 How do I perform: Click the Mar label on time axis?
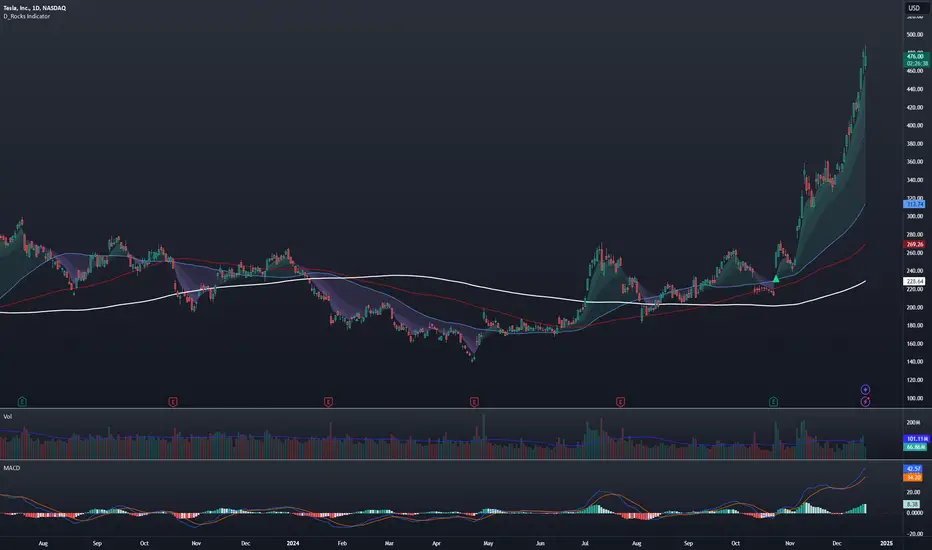click(389, 543)
